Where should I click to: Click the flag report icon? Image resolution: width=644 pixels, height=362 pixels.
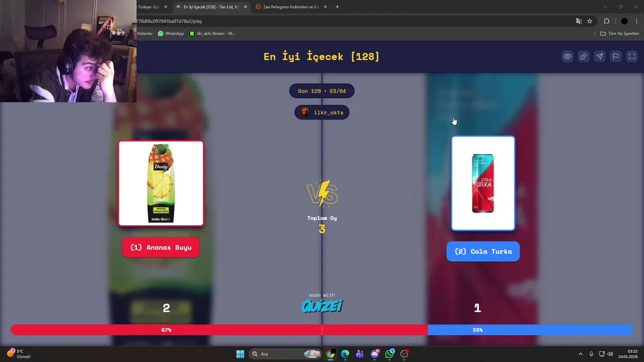[x=616, y=56]
